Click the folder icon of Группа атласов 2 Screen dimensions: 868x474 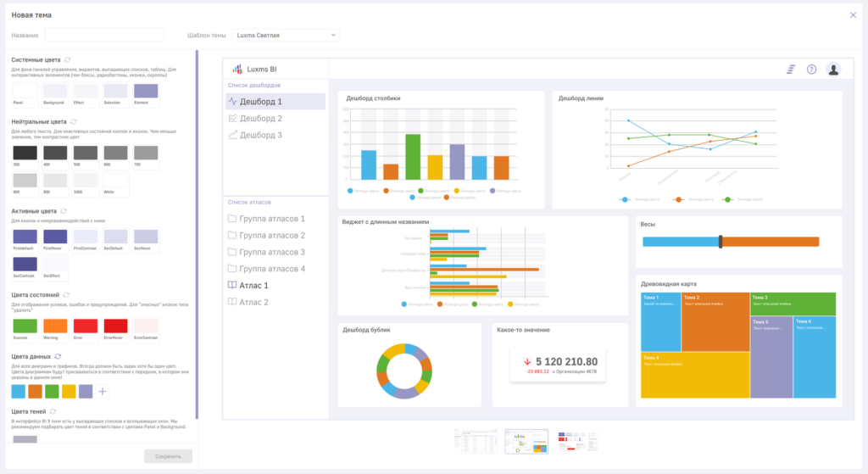click(232, 235)
